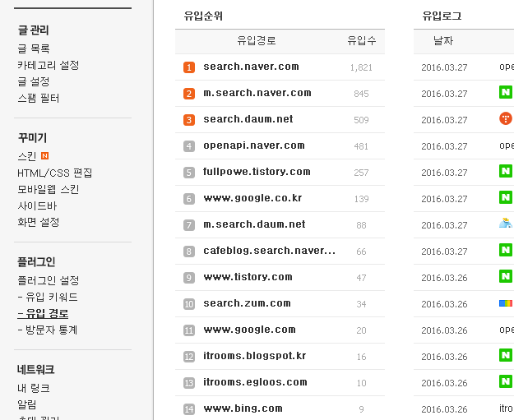Image resolution: width=514 pixels, height=420 pixels.
Task: Click Naver N icon in last 2016.03.26 N row
Action: pyautogui.click(x=506, y=381)
